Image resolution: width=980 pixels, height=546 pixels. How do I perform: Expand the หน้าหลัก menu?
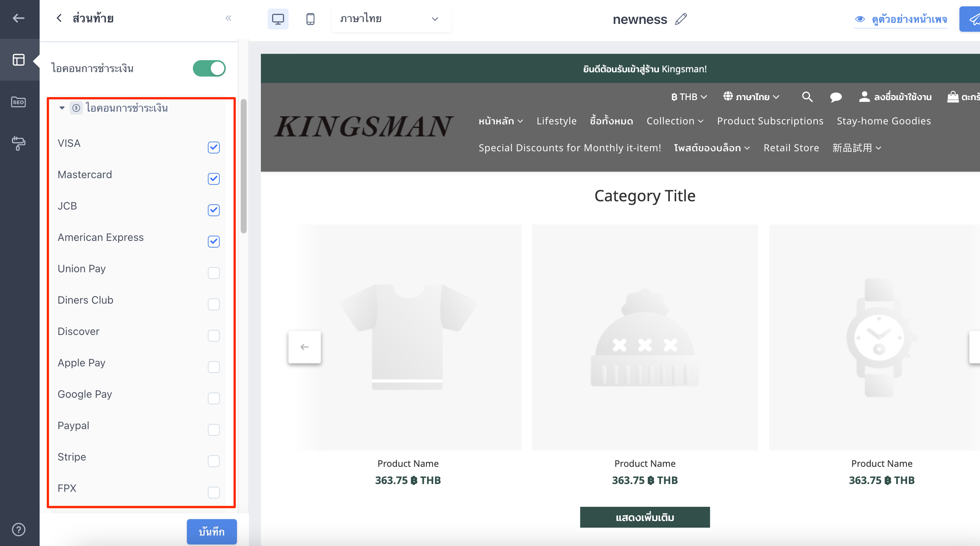[x=501, y=121]
